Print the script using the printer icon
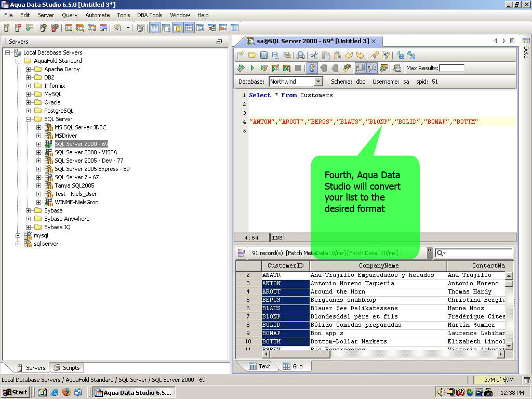 point(300,55)
